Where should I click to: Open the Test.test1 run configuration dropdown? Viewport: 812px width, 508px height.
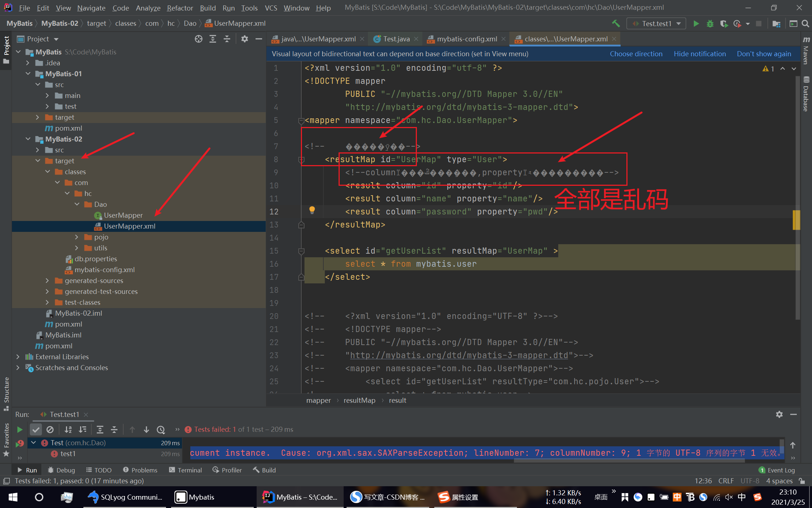point(656,24)
